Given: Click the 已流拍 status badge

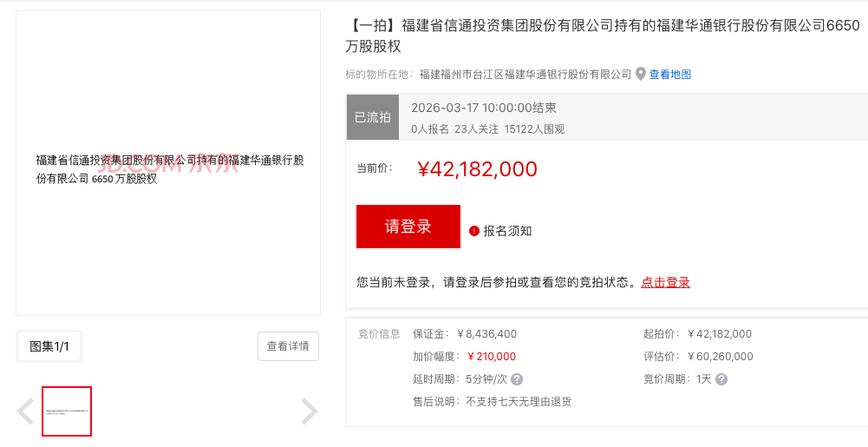Looking at the screenshot, I should pos(373,117).
